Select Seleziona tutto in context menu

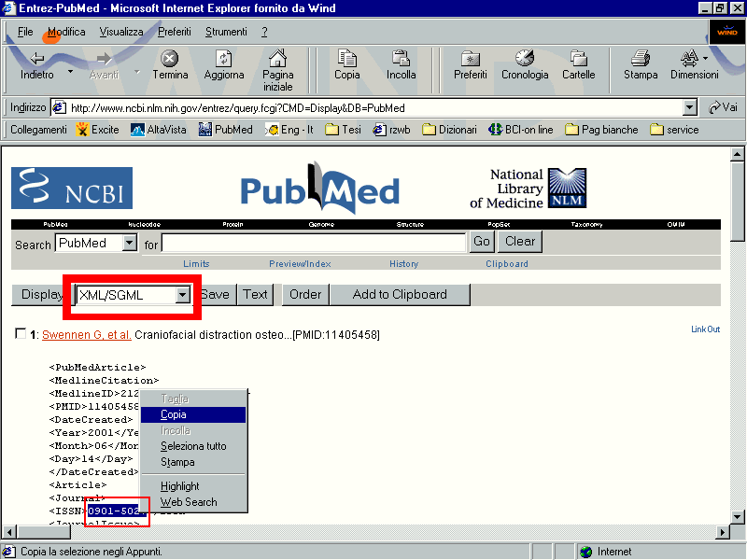tap(193, 446)
